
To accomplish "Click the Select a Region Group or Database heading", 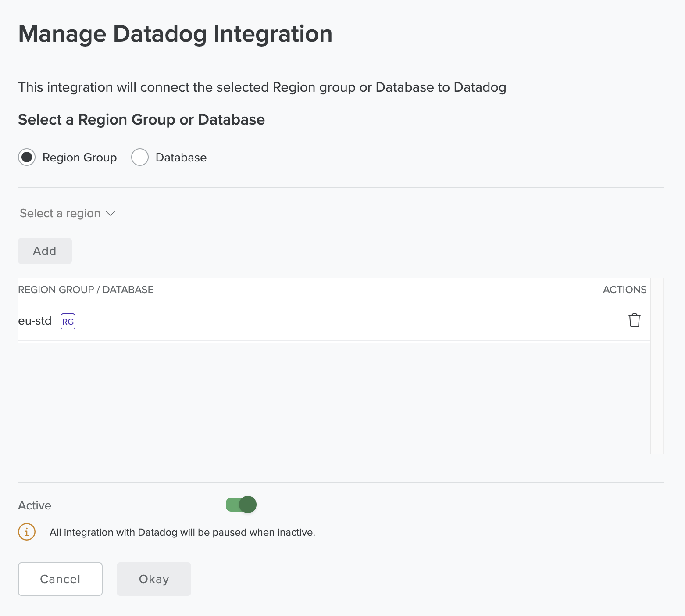I will pyautogui.click(x=141, y=120).
